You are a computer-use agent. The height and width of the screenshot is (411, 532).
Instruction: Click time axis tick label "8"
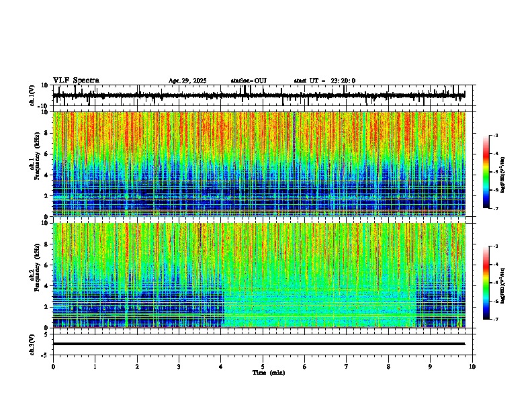click(x=388, y=367)
